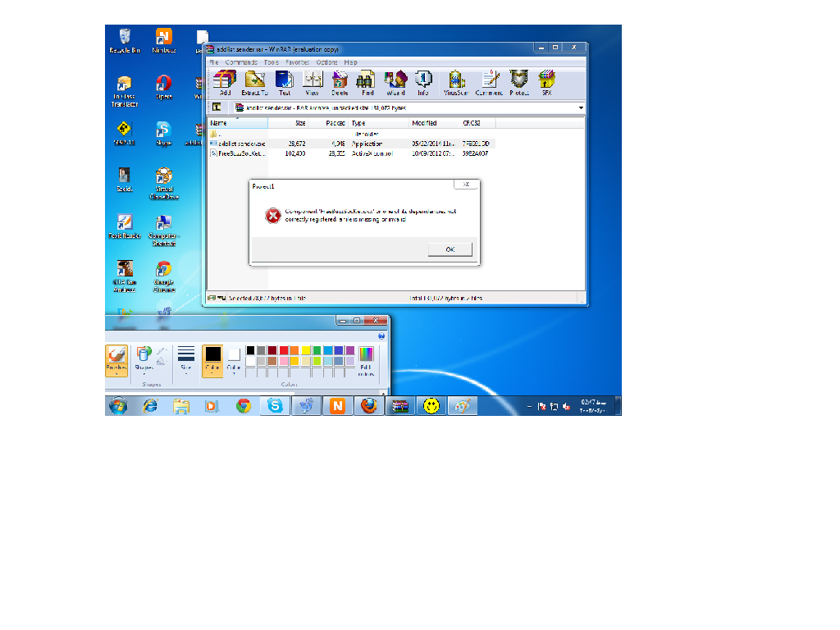Select the FreeBuzzSocket ActiveX control row
The image size is (840, 630).
pyautogui.click(x=351, y=153)
